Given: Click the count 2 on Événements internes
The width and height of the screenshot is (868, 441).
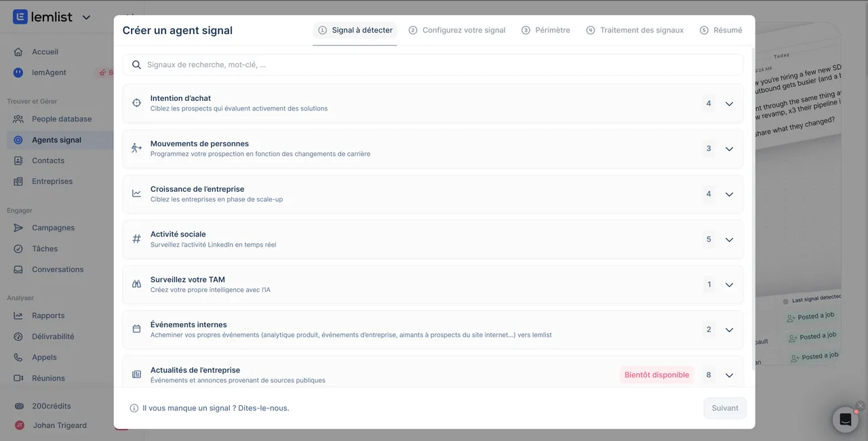Looking at the screenshot, I should pyautogui.click(x=709, y=329).
